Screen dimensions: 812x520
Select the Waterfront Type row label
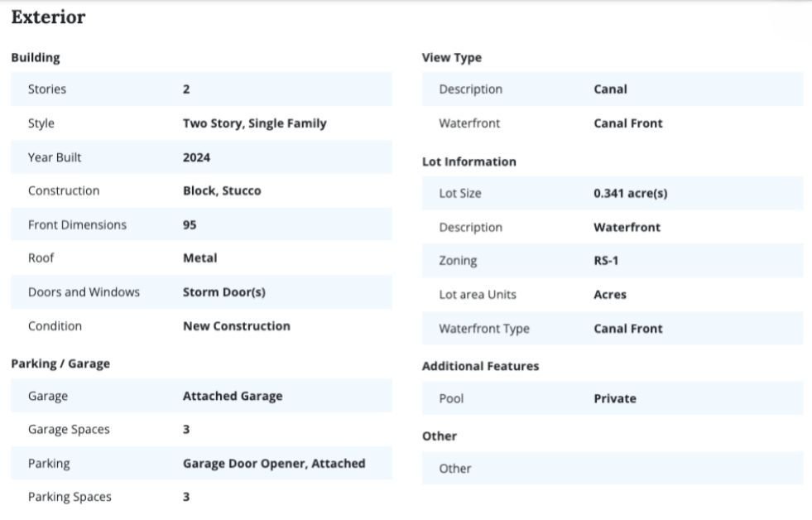(x=483, y=329)
